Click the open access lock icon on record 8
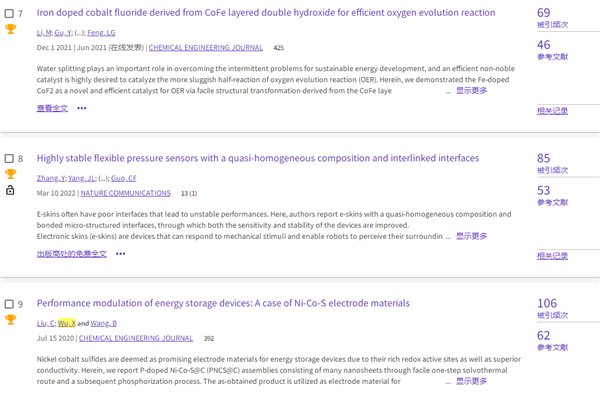 pos(10,190)
